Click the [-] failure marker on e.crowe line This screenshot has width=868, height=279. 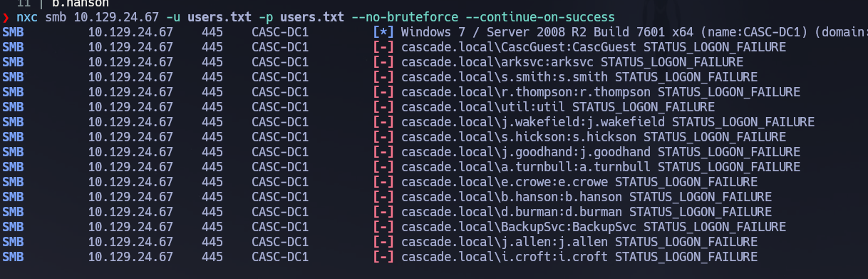click(x=383, y=182)
